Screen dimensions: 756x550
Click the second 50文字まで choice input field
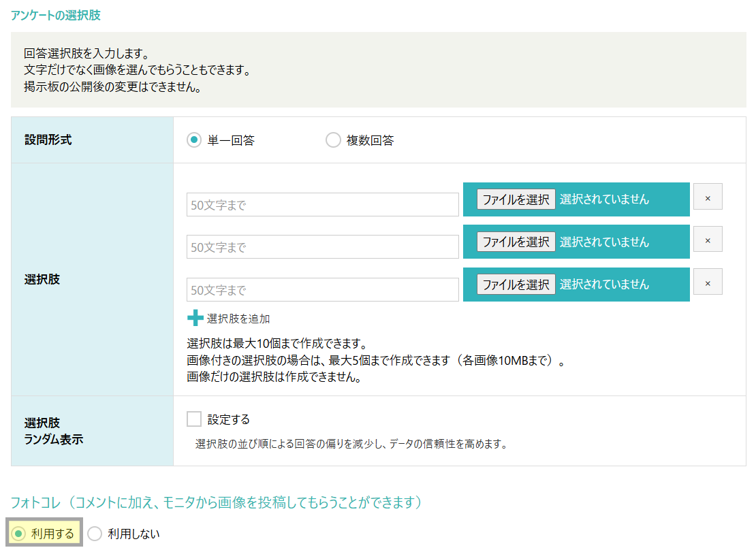323,247
